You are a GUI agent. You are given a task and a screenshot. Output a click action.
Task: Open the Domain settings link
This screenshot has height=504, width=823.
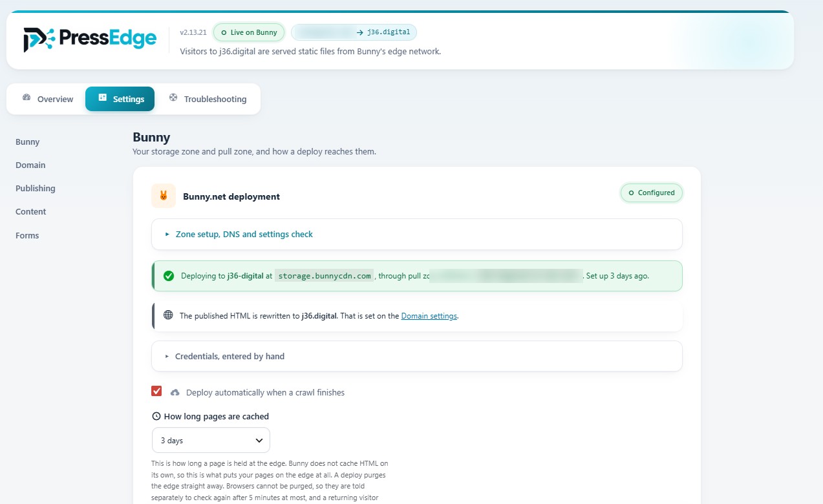429,316
